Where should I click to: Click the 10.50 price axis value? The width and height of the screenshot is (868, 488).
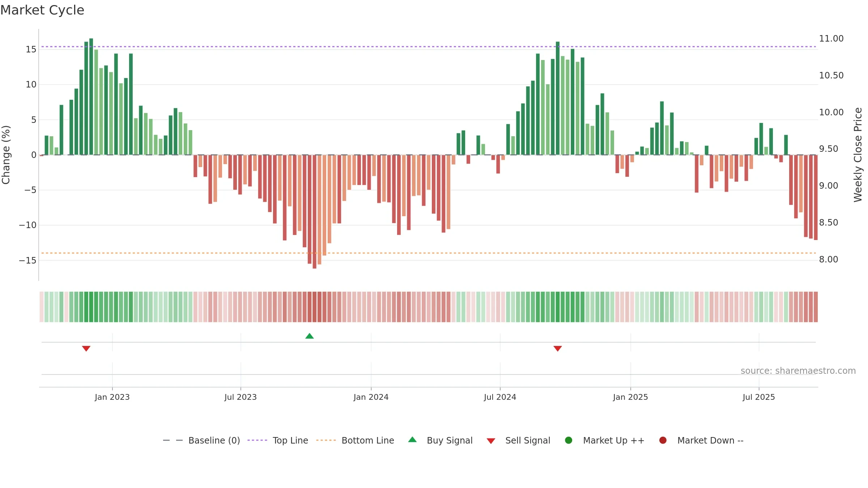831,76
